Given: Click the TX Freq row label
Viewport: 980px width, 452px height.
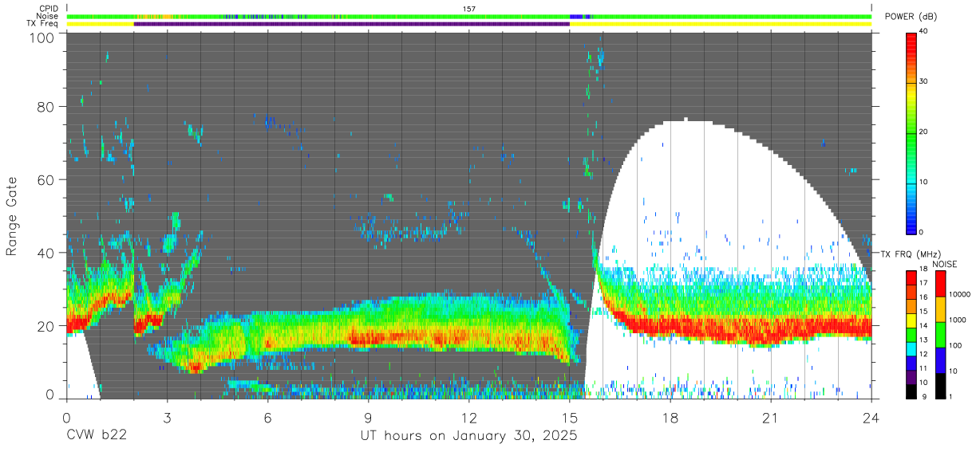Looking at the screenshot, I should 43,24.
